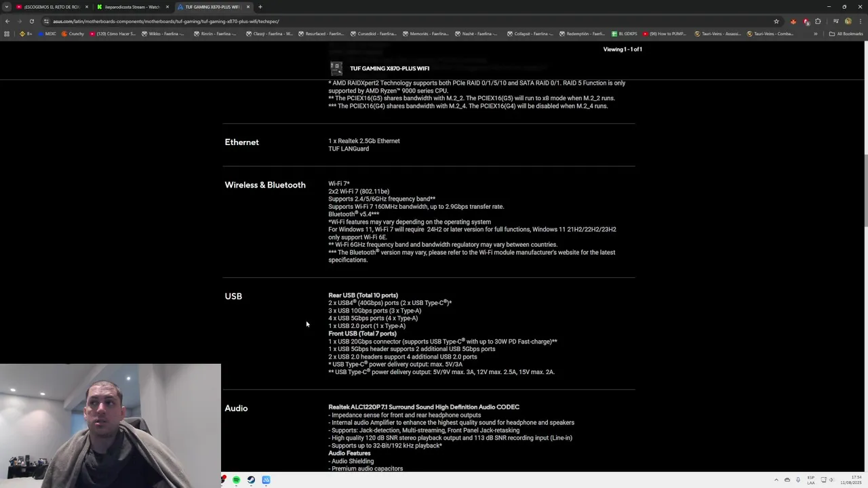
Task: Open the Extensions puzzle piece menu
Action: coord(818,21)
